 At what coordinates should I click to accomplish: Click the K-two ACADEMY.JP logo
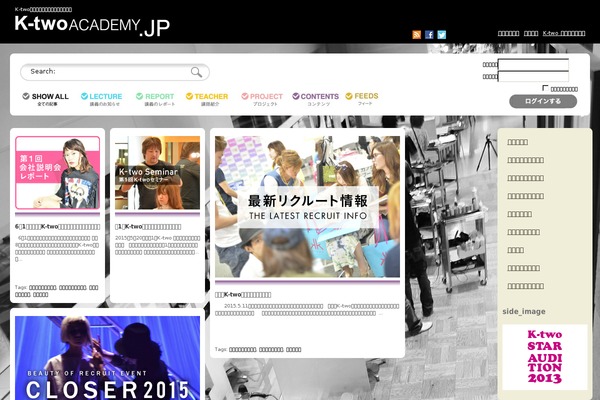[x=92, y=25]
